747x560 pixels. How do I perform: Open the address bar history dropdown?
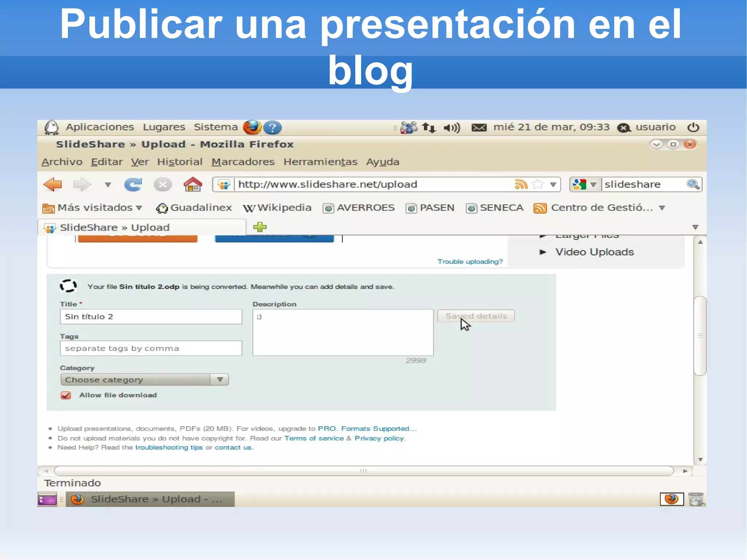[x=553, y=185]
